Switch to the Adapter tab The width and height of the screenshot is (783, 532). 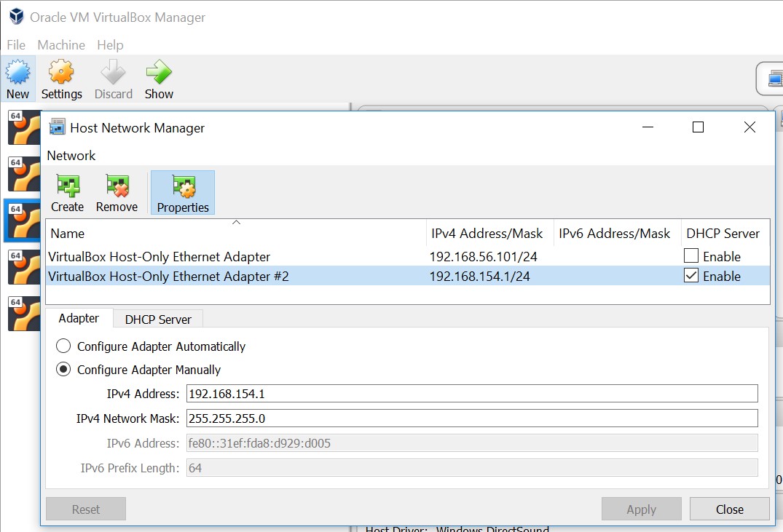pyautogui.click(x=79, y=319)
